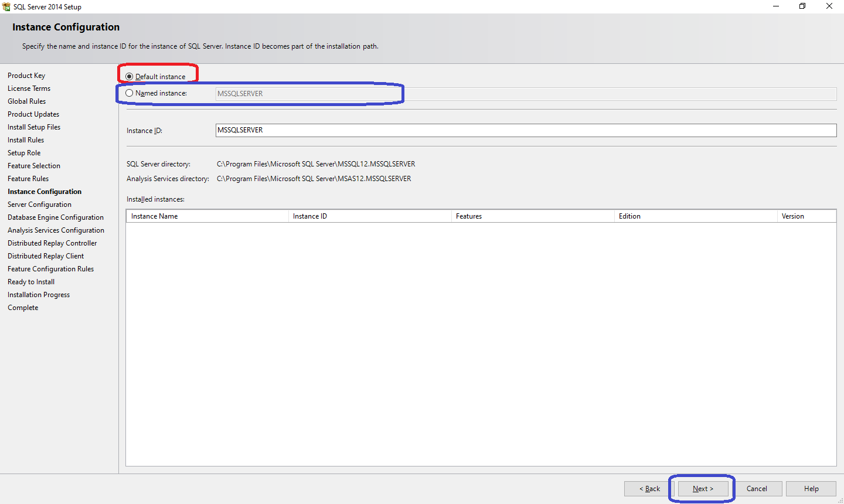Viewport: 844px width, 504px height.
Task: Click the Instance ID input field
Action: (526, 130)
